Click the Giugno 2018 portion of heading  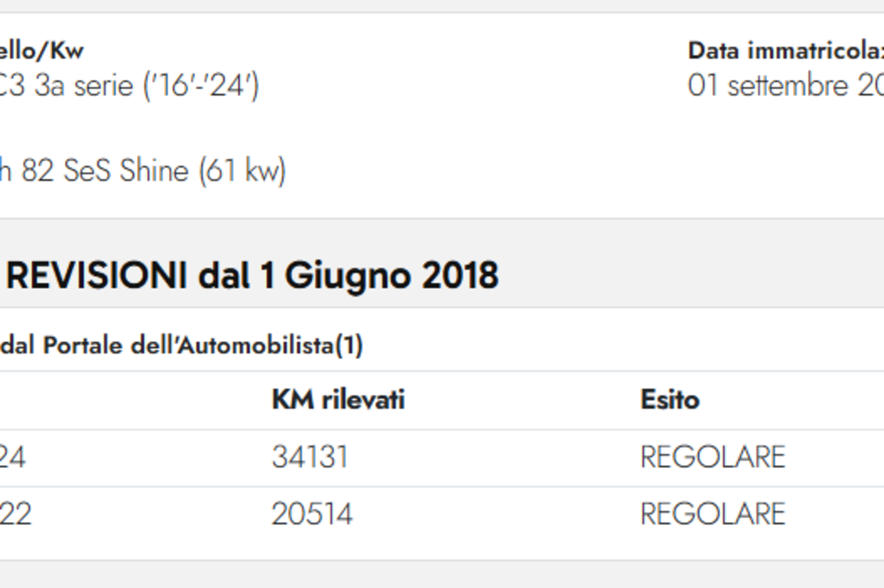392,276
